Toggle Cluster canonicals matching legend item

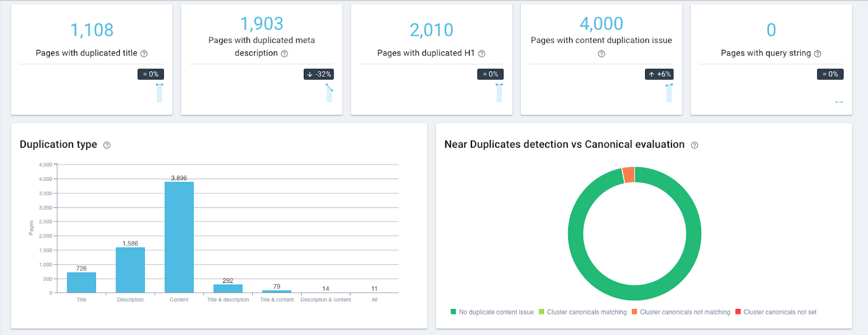coord(582,312)
